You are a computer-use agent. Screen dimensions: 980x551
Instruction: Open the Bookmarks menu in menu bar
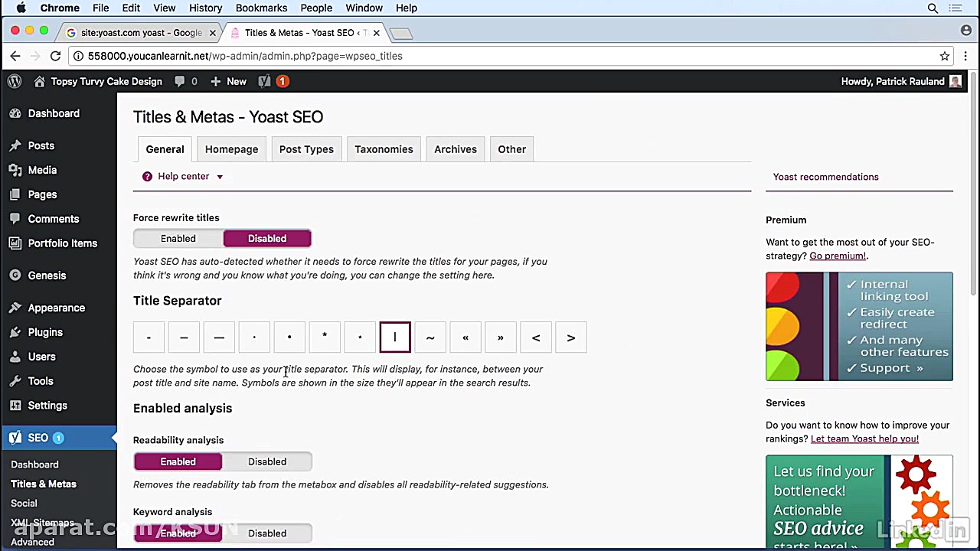(261, 8)
